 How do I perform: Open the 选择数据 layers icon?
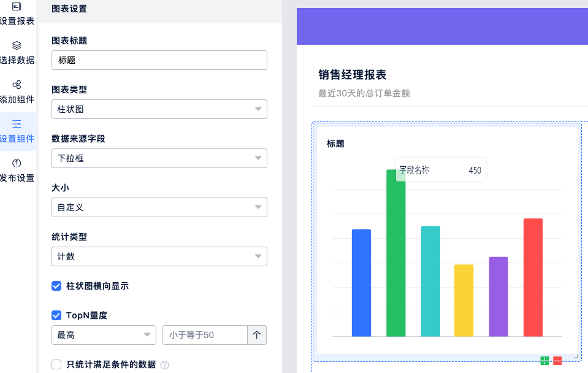[17, 45]
